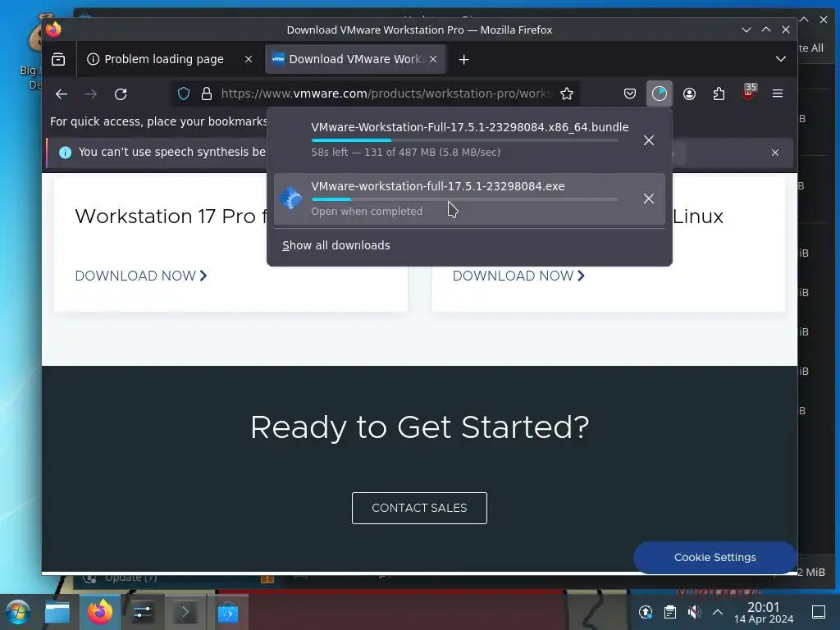Open the Firefox window title menu chevron

(x=746, y=30)
